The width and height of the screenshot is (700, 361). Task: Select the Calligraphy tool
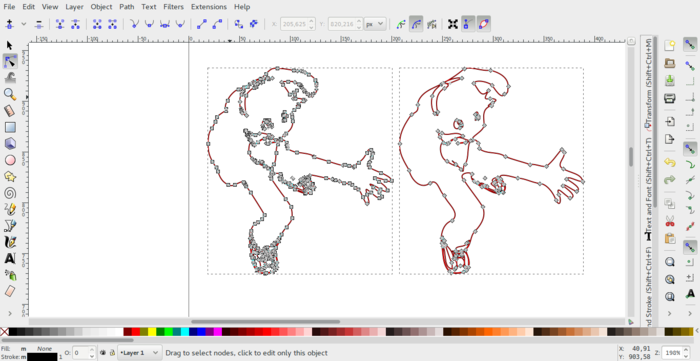10,242
